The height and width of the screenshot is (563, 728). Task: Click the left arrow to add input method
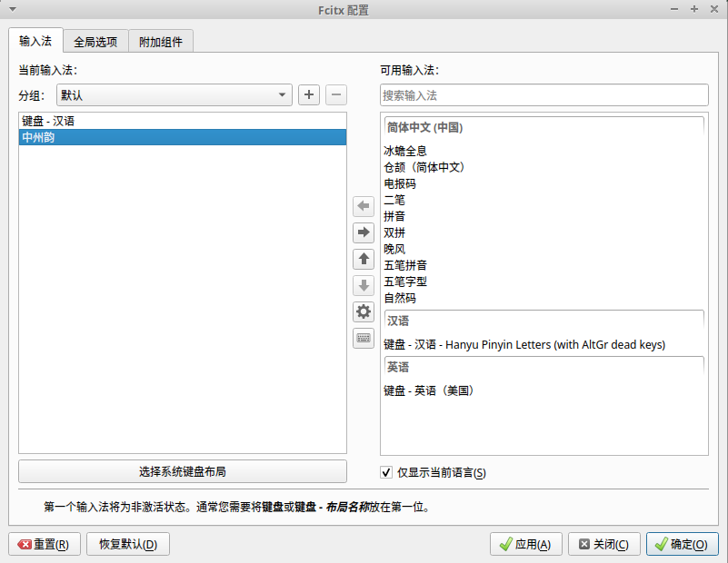click(x=364, y=206)
